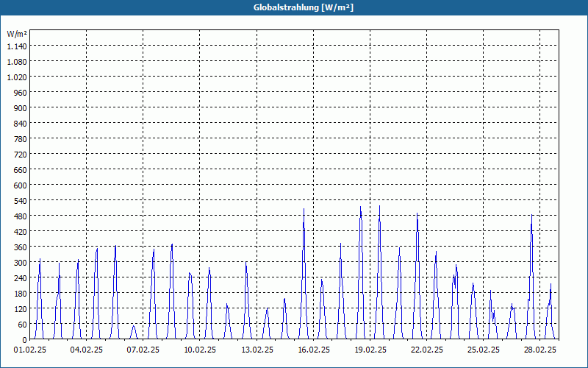
Task: Select the 960 y-axis label
Action: tap(21, 93)
